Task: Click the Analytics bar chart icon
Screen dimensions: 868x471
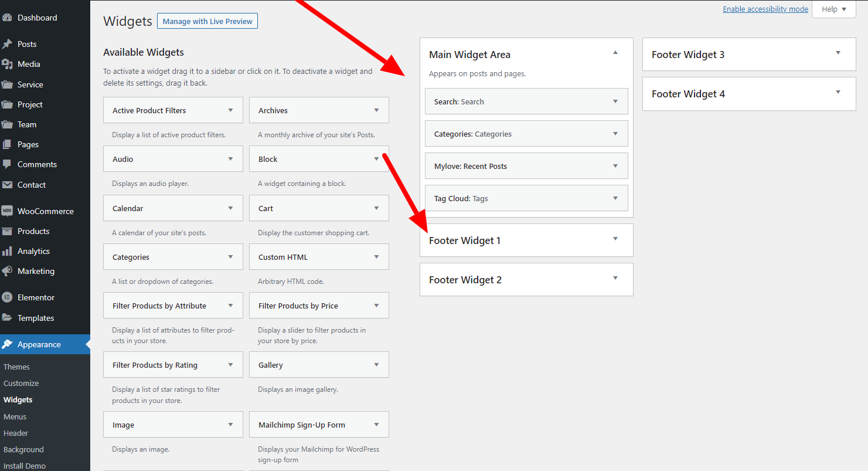Action: tap(7, 251)
